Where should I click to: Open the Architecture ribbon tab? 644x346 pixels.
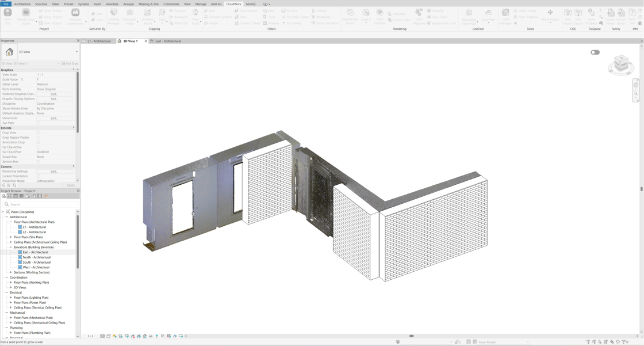[x=22, y=4]
